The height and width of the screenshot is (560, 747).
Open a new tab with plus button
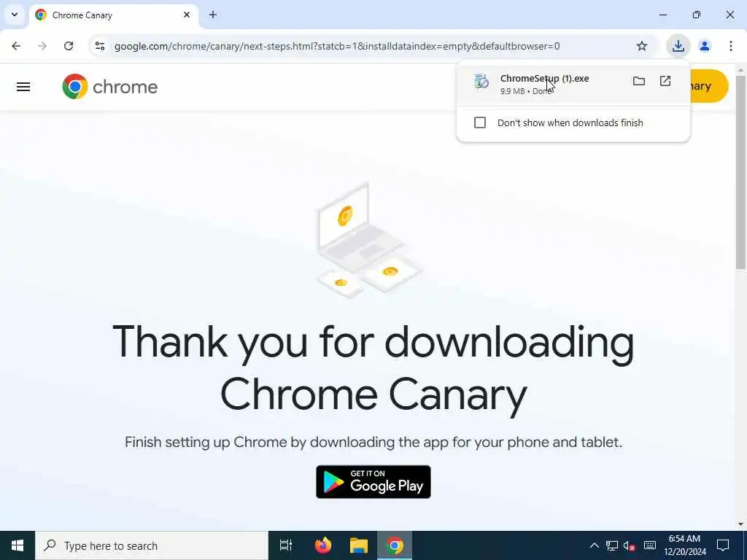point(213,15)
